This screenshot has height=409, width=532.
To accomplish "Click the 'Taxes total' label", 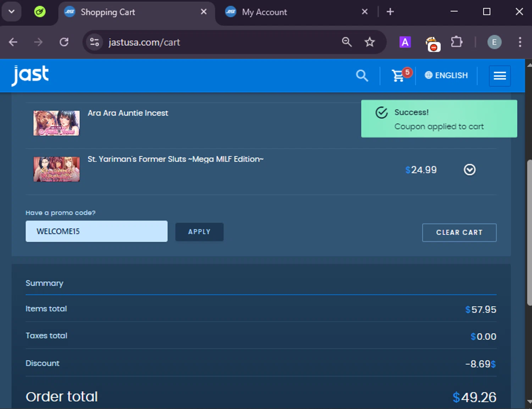I will (x=46, y=336).
